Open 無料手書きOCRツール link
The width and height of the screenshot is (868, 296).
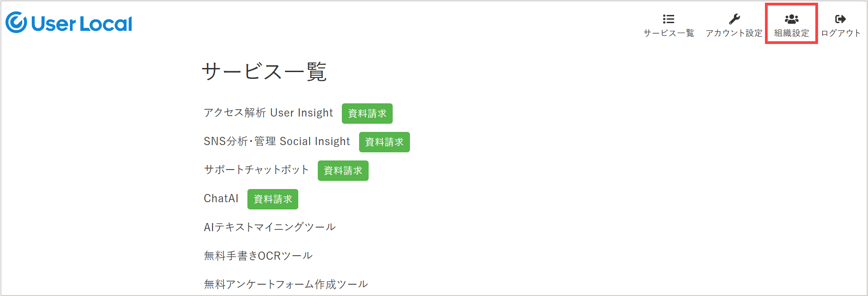coord(258,256)
